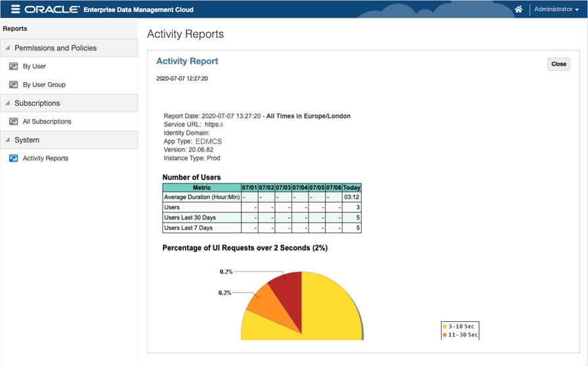Click the 07/06 column header
This screenshot has width=588, height=366.
click(x=333, y=188)
